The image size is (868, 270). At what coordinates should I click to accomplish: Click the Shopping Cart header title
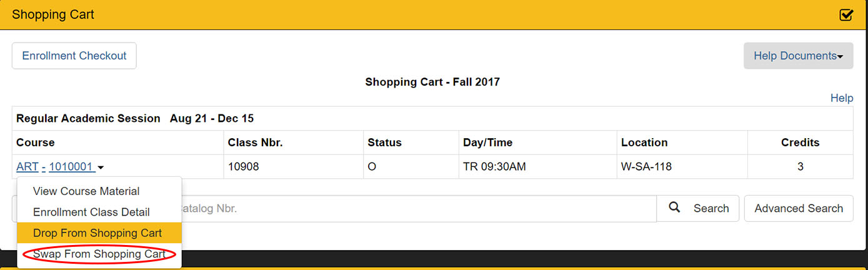(x=53, y=14)
